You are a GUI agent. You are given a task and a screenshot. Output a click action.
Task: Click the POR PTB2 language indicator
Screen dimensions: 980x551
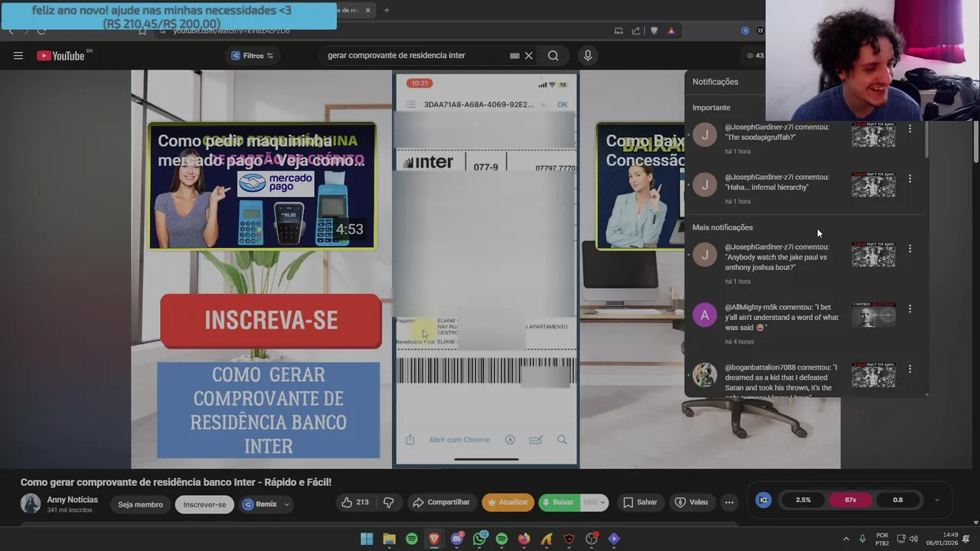(x=882, y=539)
